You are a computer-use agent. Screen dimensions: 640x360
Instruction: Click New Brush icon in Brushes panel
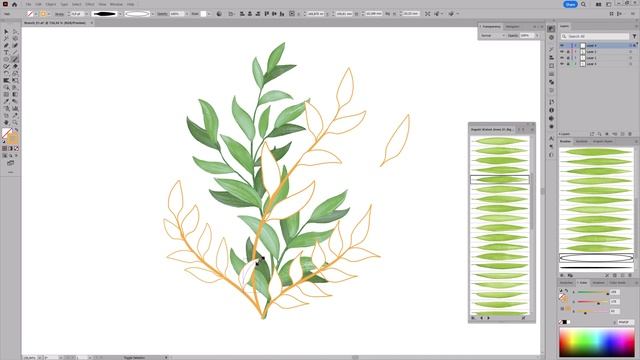(x=622, y=276)
